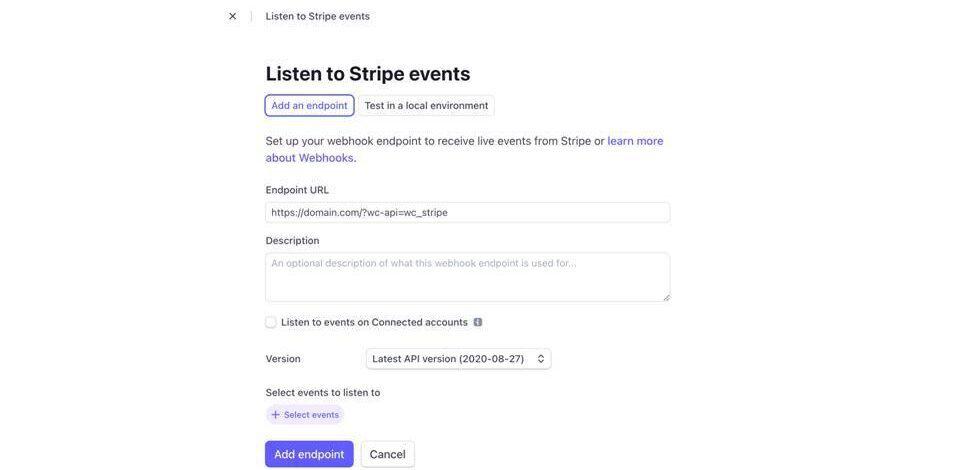Click the Version label text
The image size is (959, 470).
(283, 359)
